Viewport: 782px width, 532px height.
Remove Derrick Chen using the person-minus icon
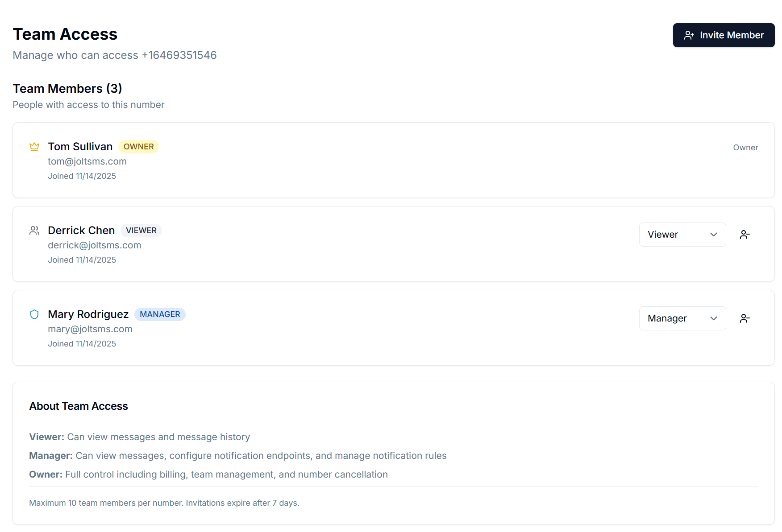coord(745,234)
